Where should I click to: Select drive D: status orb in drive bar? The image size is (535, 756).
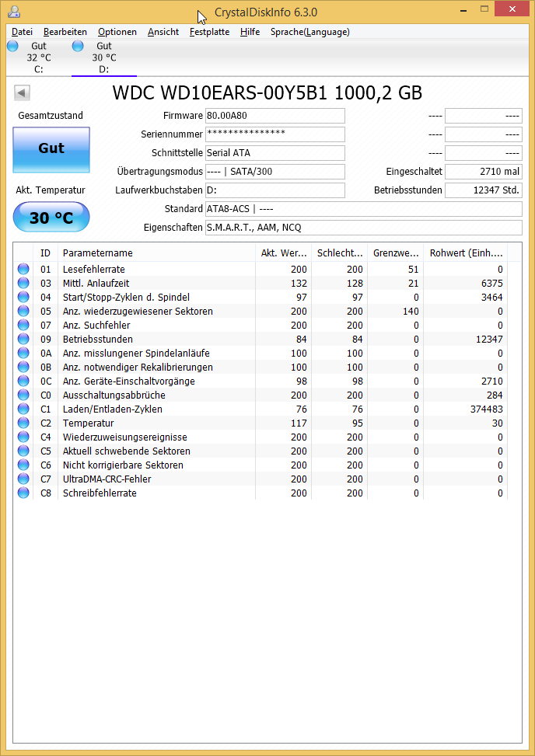click(78, 46)
